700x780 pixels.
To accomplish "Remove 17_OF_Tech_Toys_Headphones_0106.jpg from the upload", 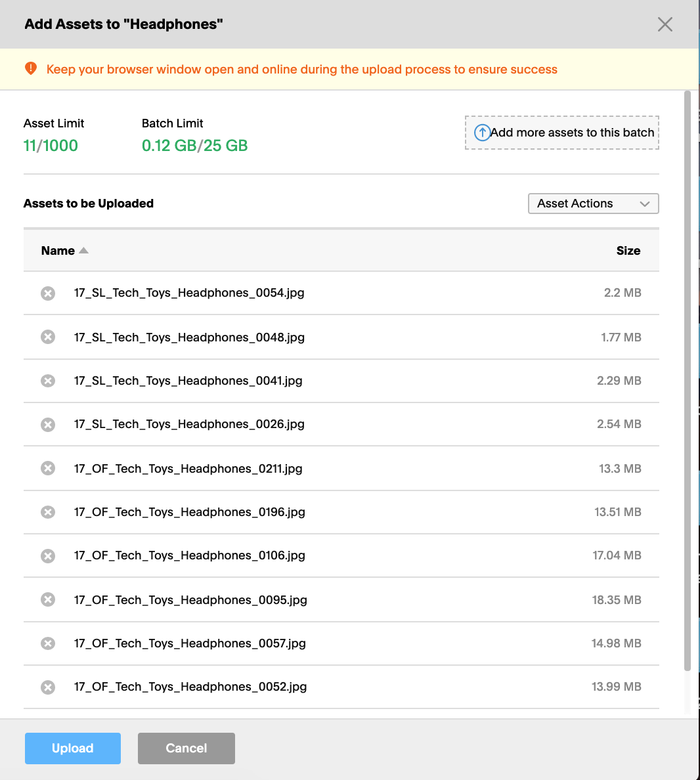I will [48, 555].
